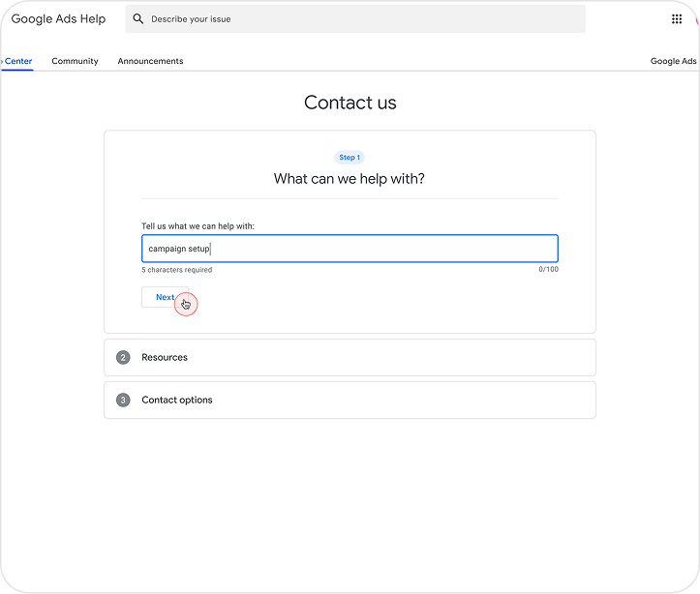Viewport: 700px width, 594px height.
Task: Click the step 3 number circle
Action: [123, 401]
